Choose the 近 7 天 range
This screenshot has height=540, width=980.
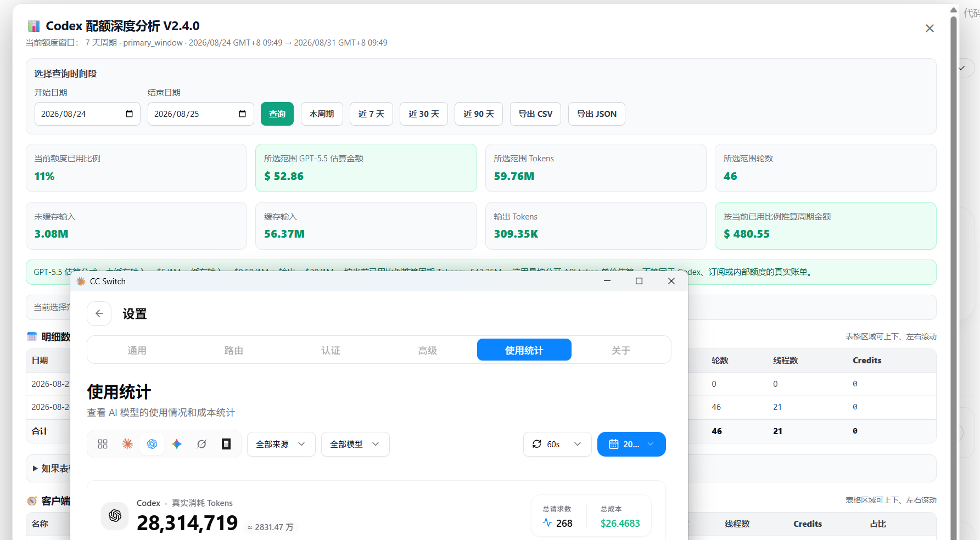[x=372, y=114]
